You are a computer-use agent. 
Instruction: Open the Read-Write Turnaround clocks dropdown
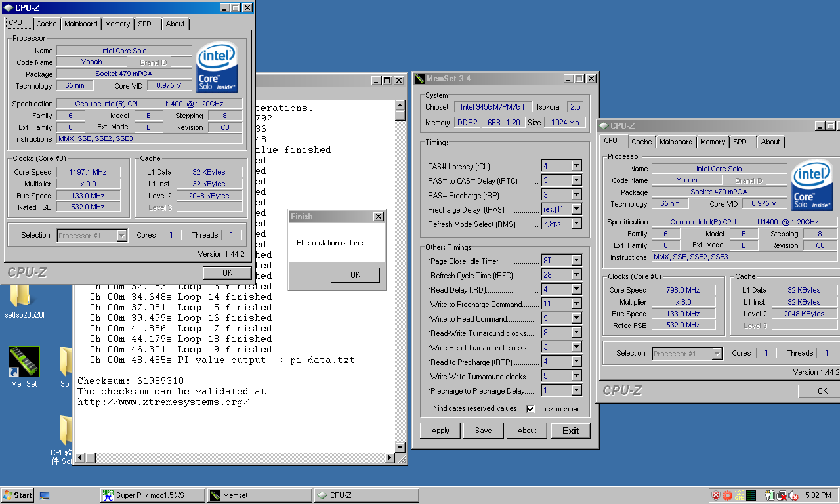[x=576, y=333]
